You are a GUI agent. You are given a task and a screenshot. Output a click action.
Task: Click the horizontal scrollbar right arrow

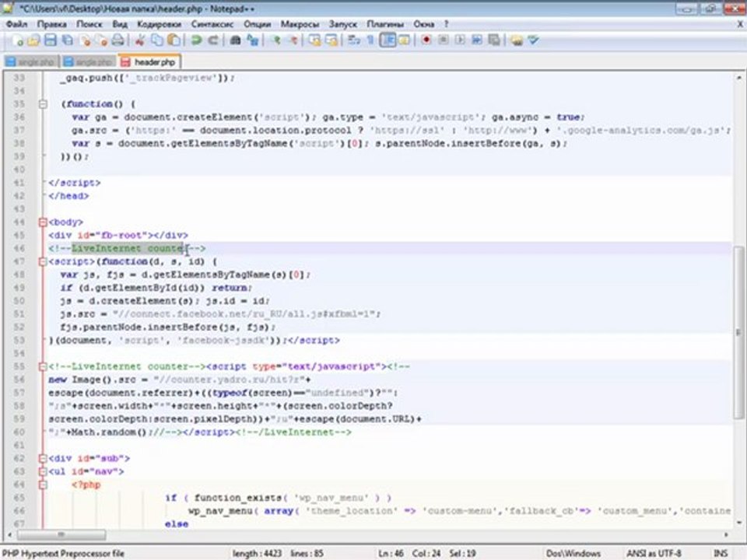tap(726, 535)
